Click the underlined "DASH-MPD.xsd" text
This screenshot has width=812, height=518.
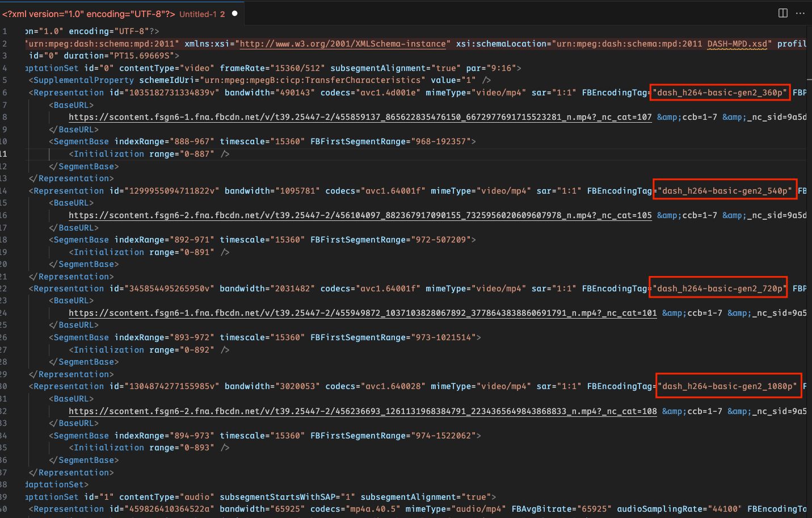click(737, 44)
